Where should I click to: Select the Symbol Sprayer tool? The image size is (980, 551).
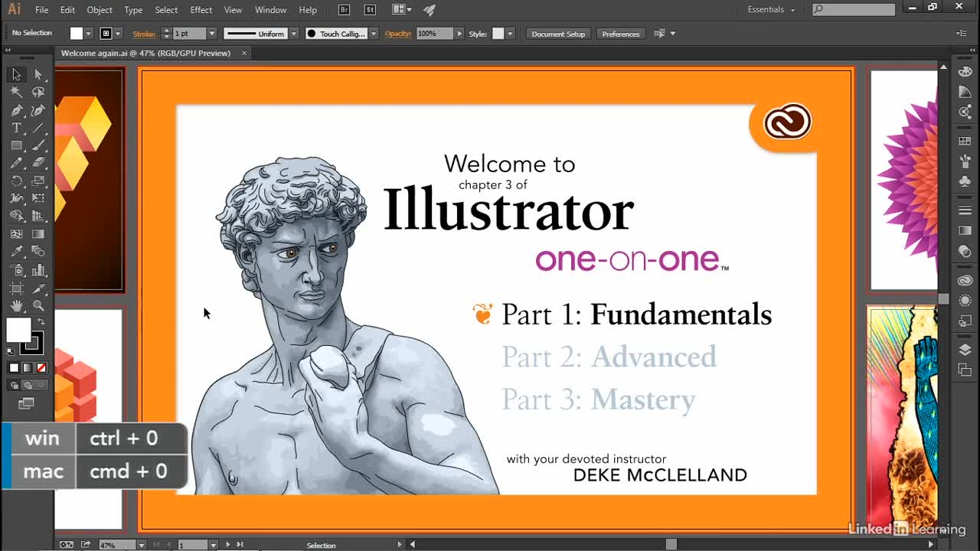click(16, 270)
